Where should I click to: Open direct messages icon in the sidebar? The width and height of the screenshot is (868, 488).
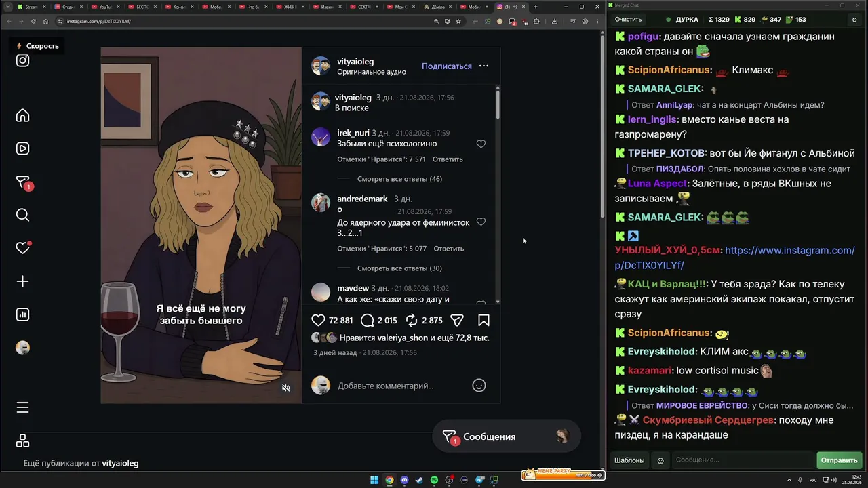click(x=22, y=182)
